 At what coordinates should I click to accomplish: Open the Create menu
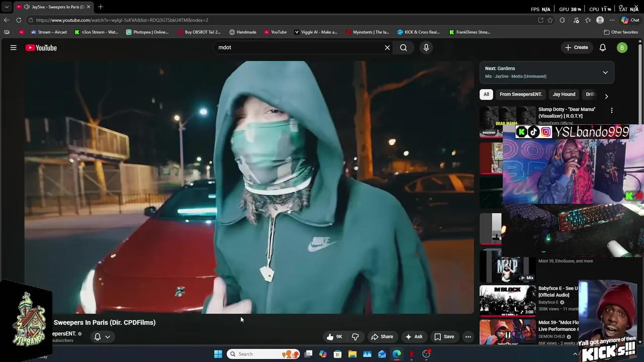(576, 47)
